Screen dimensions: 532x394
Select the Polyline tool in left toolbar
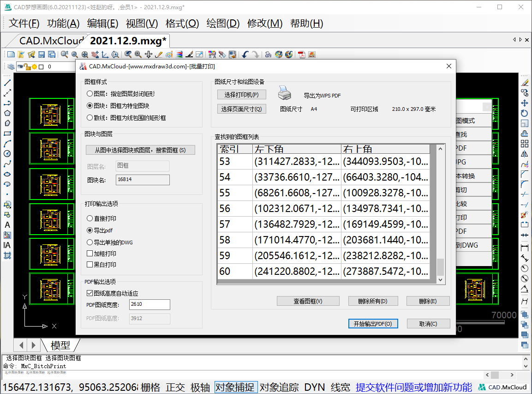tap(7, 103)
